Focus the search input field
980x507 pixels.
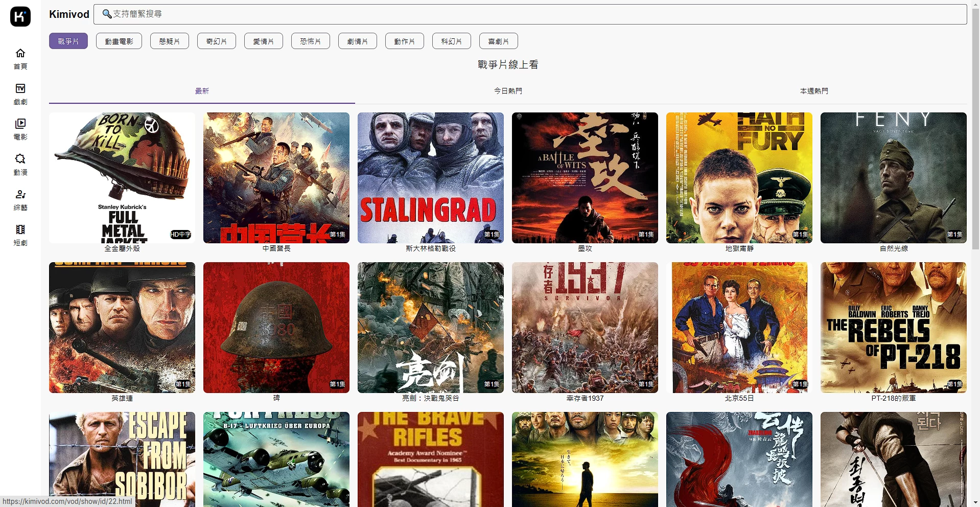pos(531,14)
